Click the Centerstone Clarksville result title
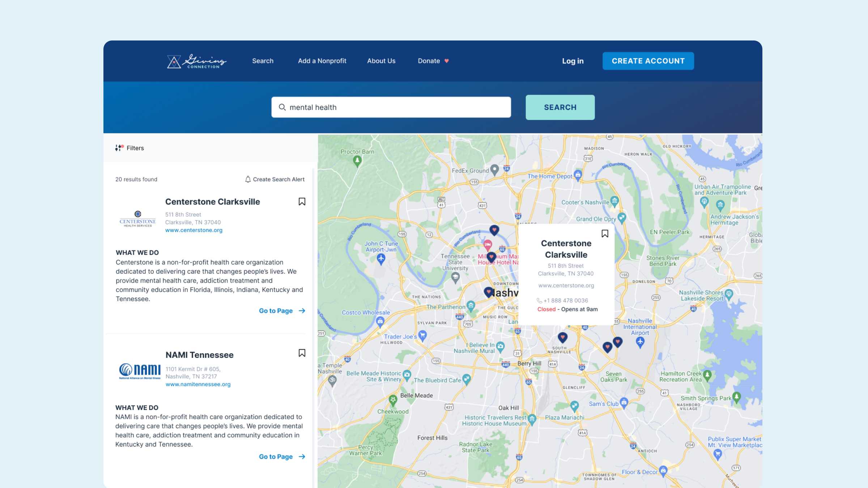 [213, 202]
